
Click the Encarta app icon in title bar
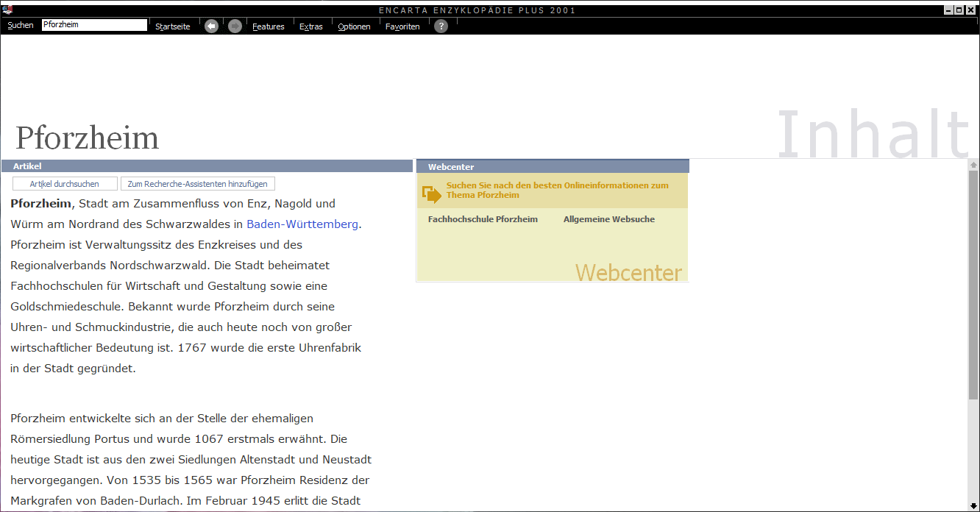[8, 10]
